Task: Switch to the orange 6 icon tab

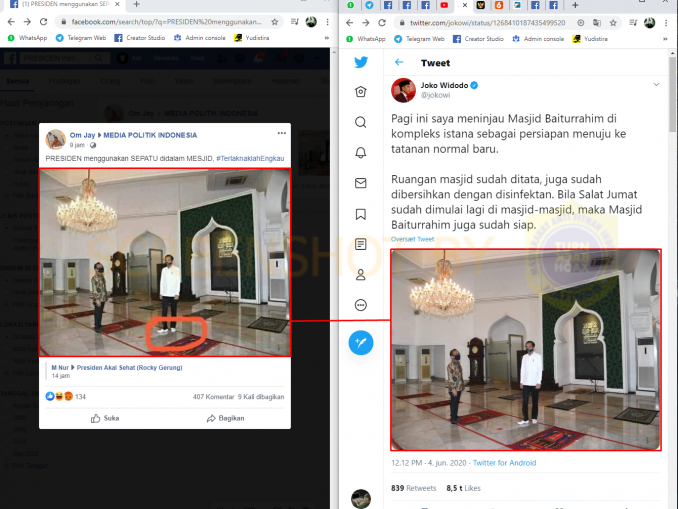Action: [x=499, y=5]
